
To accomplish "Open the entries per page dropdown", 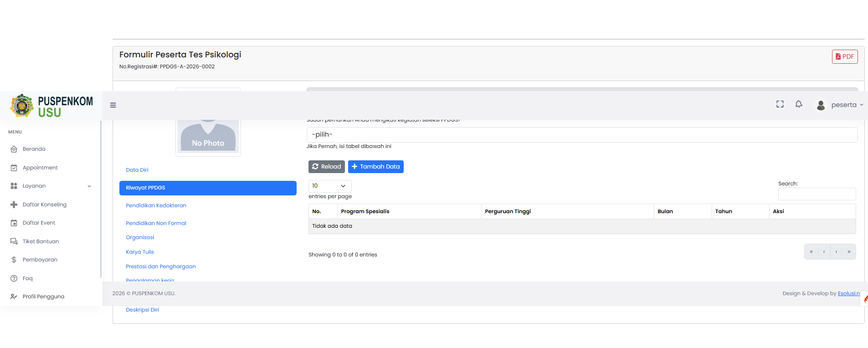I will coord(330,186).
